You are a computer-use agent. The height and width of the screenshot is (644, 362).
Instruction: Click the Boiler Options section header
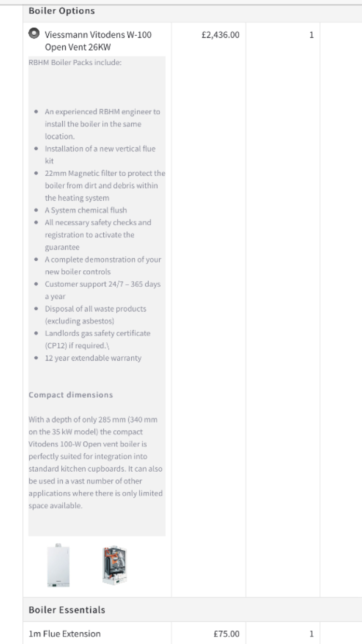(x=62, y=11)
